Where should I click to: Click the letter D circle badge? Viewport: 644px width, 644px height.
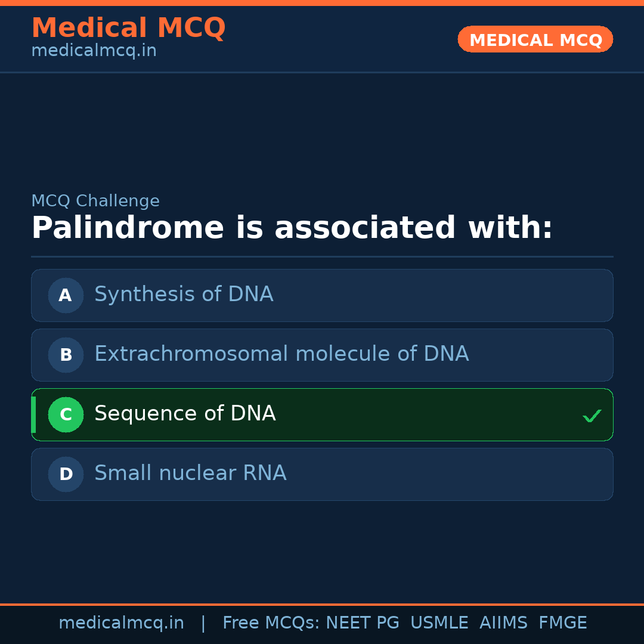(66, 474)
